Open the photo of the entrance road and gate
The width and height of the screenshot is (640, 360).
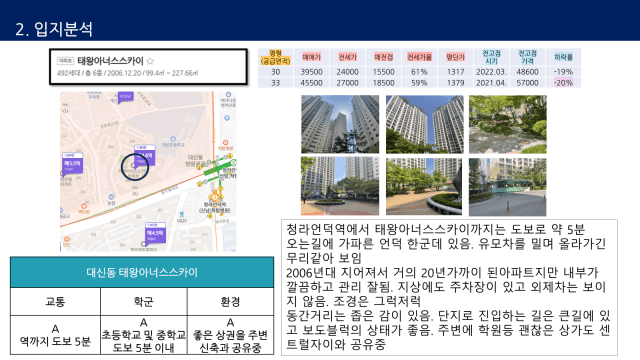click(507, 187)
